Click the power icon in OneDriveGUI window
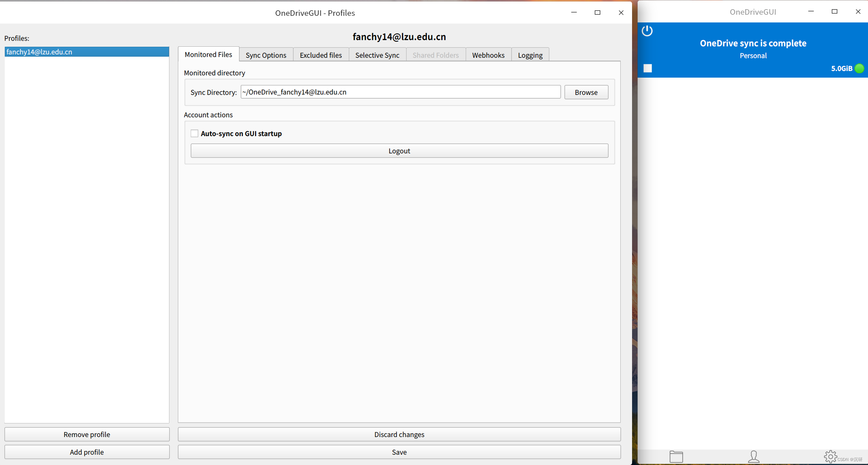This screenshot has height=465, width=868. tap(647, 31)
